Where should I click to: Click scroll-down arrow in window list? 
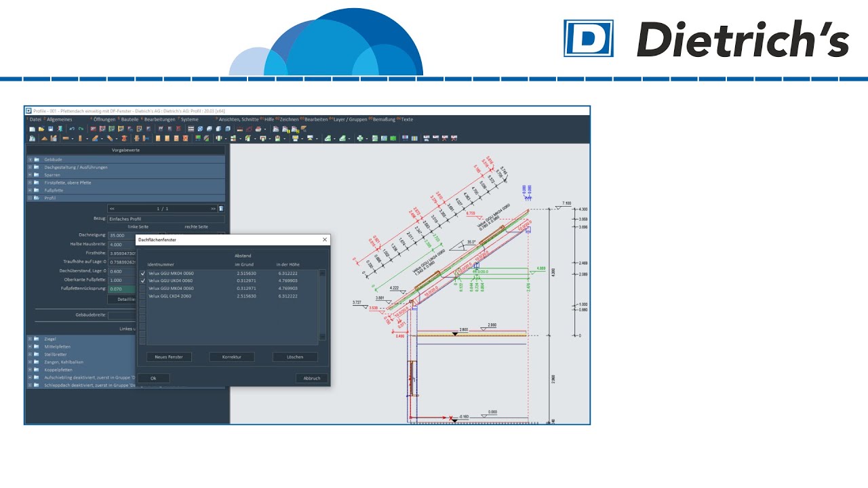[x=322, y=337]
